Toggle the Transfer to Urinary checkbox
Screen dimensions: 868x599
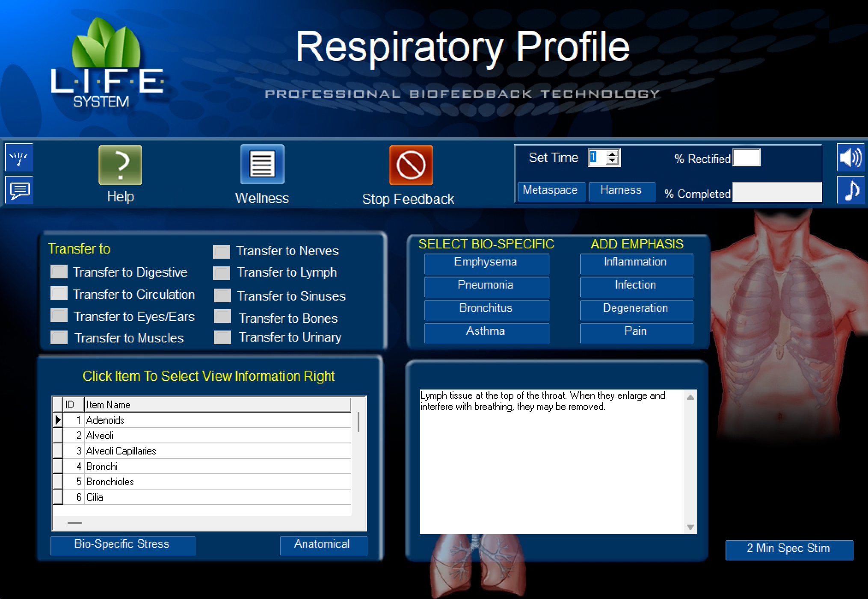tap(222, 337)
